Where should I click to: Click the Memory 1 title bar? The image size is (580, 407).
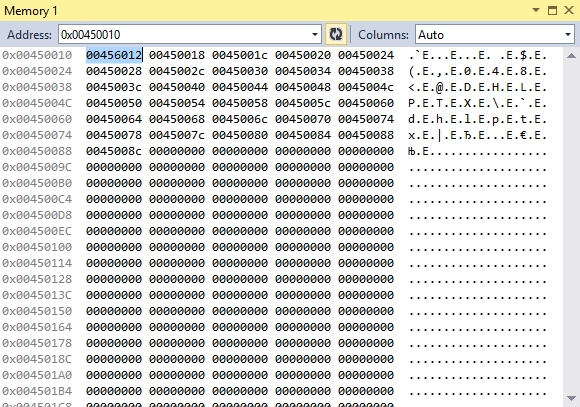[x=259, y=10]
